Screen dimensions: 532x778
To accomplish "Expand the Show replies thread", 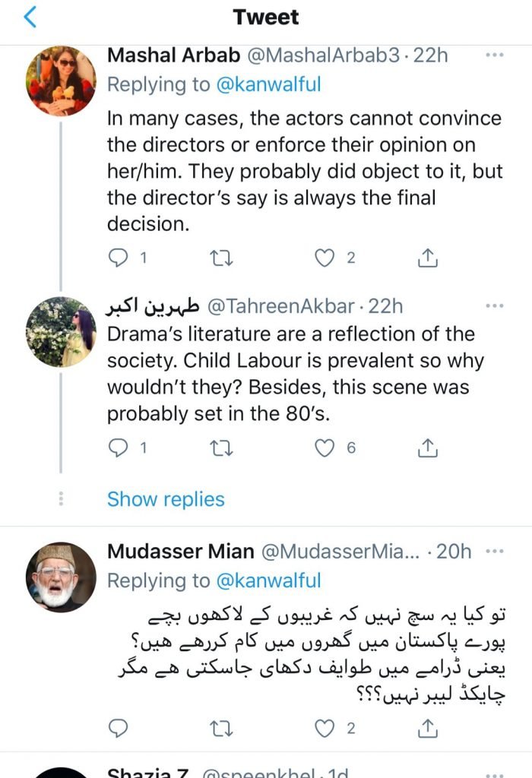I will 166,499.
